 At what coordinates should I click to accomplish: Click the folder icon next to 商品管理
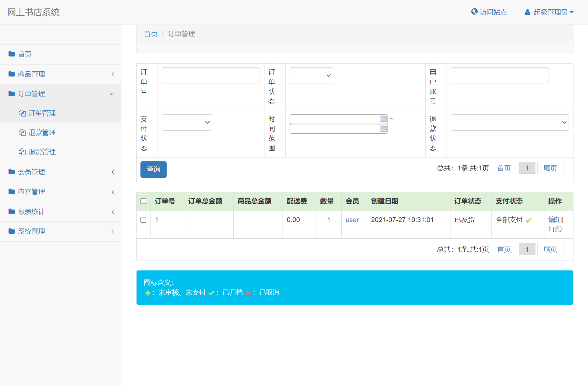[x=11, y=74]
